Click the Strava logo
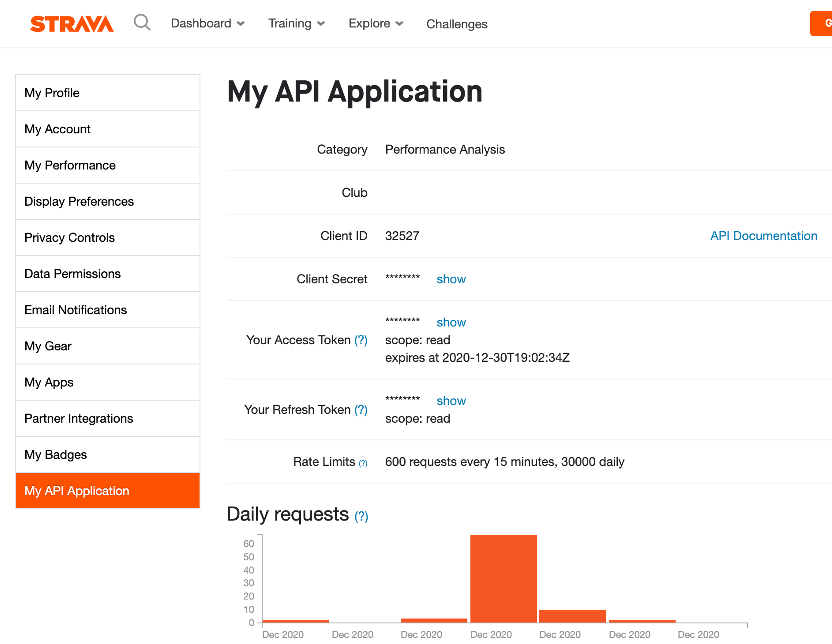The image size is (832, 644). [72, 24]
